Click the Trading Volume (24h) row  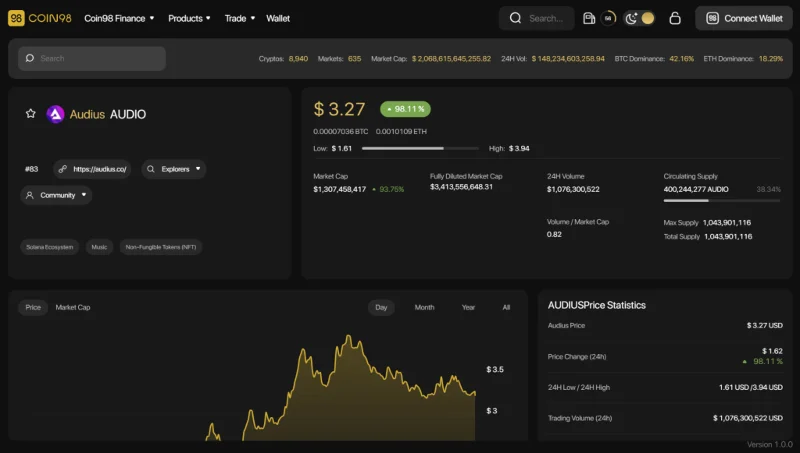[665, 418]
